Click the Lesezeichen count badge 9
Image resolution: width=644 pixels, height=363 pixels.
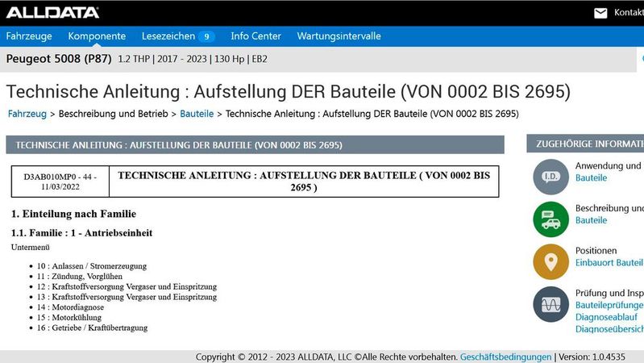(x=206, y=36)
